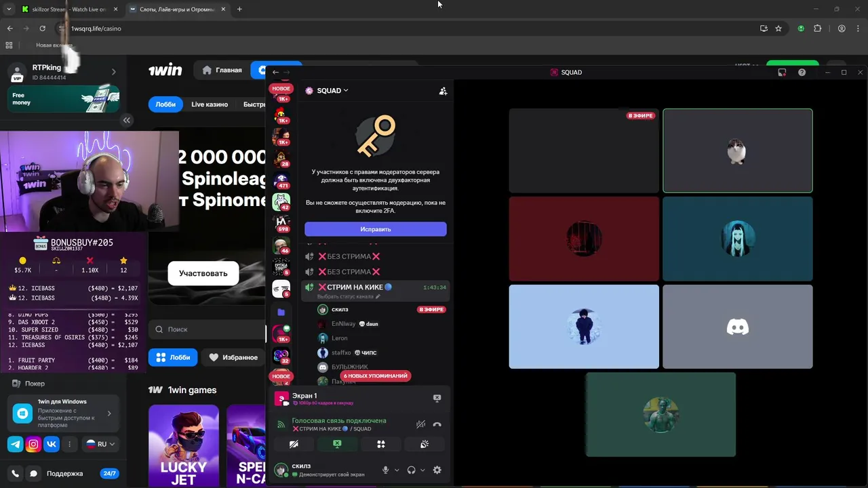Open Discord server folder icon
The image size is (868, 488).
pos(281,312)
